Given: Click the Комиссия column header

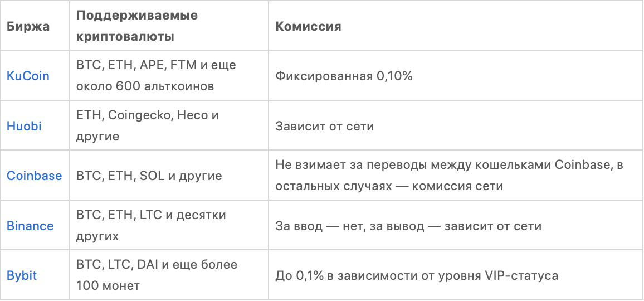Looking at the screenshot, I should pyautogui.click(x=308, y=26).
